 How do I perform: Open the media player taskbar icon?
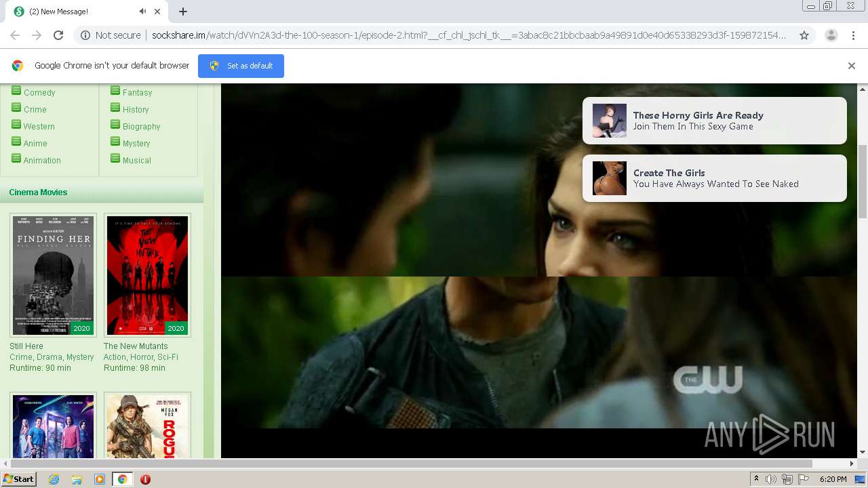tap(100, 479)
